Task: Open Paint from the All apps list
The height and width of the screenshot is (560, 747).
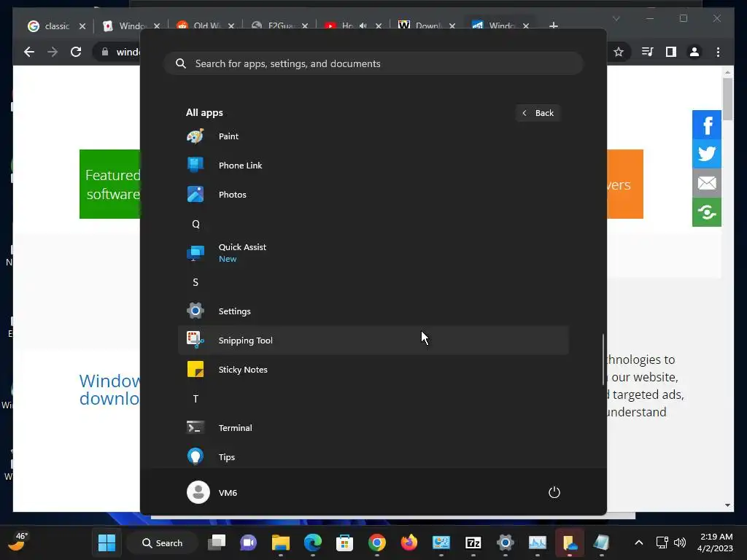Action: click(373, 136)
